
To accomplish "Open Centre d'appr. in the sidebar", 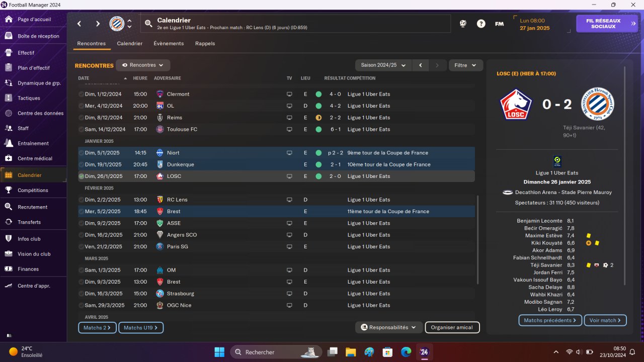I will tap(33, 286).
